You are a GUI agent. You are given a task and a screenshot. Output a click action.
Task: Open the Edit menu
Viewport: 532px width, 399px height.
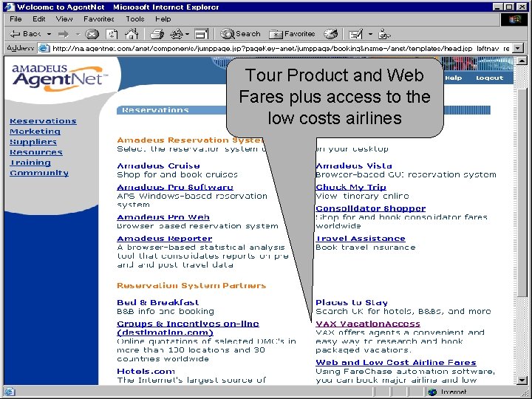39,19
